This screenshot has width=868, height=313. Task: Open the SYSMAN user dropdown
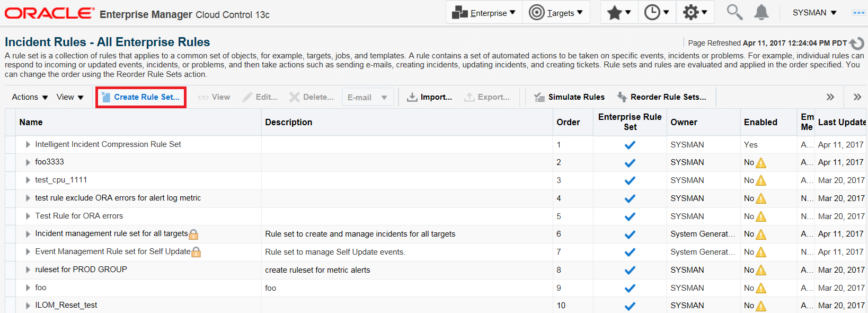(x=814, y=12)
